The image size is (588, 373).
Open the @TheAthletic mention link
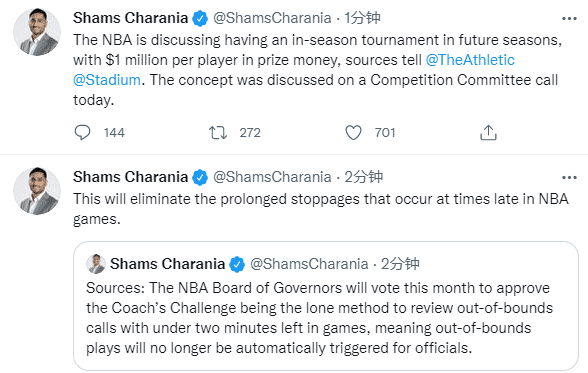pos(470,60)
